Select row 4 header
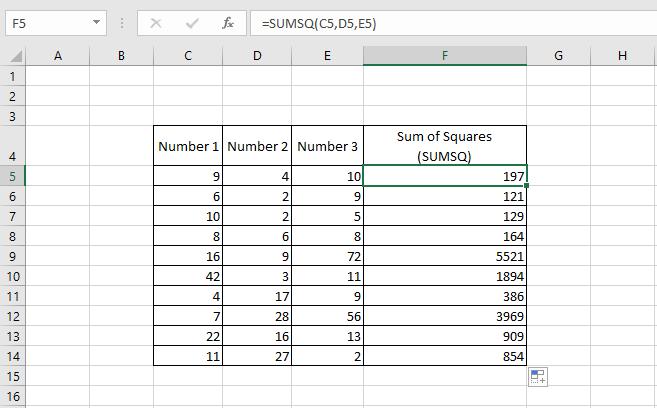This screenshot has height=408, width=657. pos(13,145)
